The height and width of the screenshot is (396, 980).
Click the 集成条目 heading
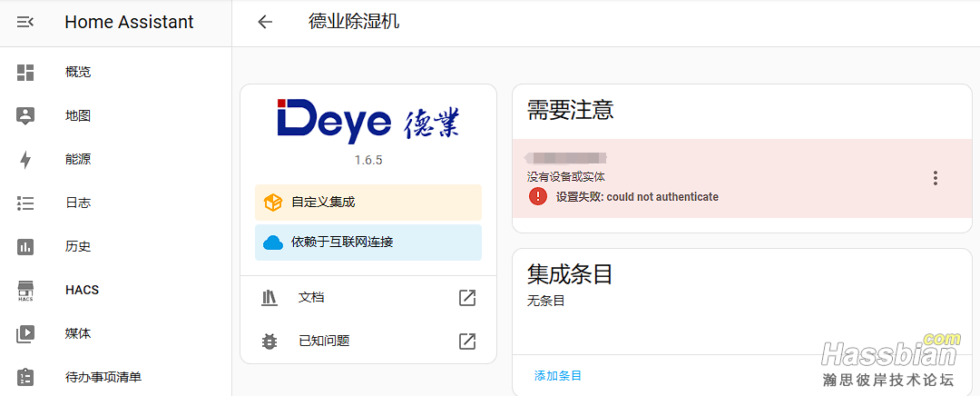click(x=570, y=274)
